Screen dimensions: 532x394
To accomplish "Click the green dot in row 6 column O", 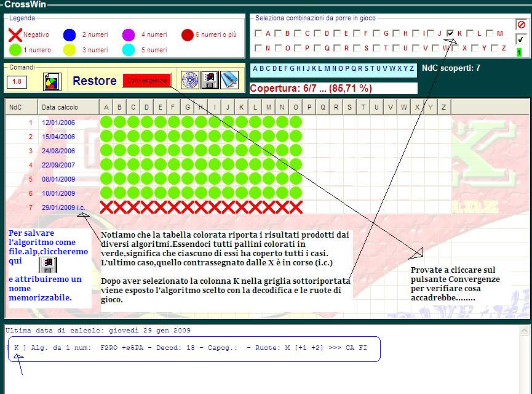I will pos(296,193).
